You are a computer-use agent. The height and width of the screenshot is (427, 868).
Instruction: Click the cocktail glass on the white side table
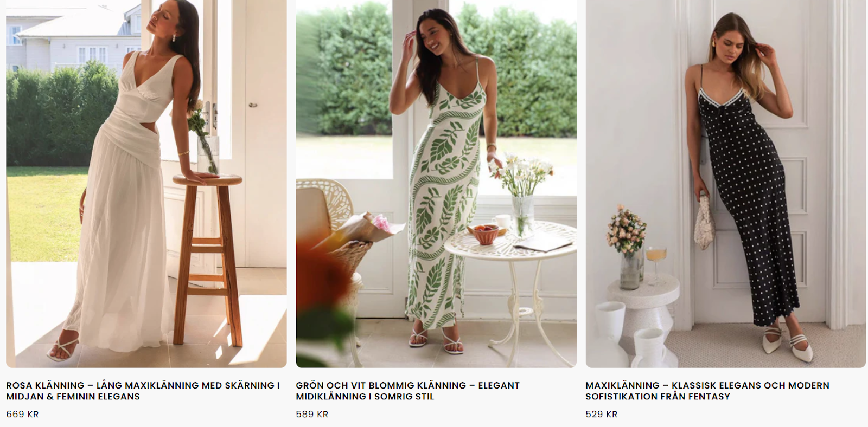[656, 266]
